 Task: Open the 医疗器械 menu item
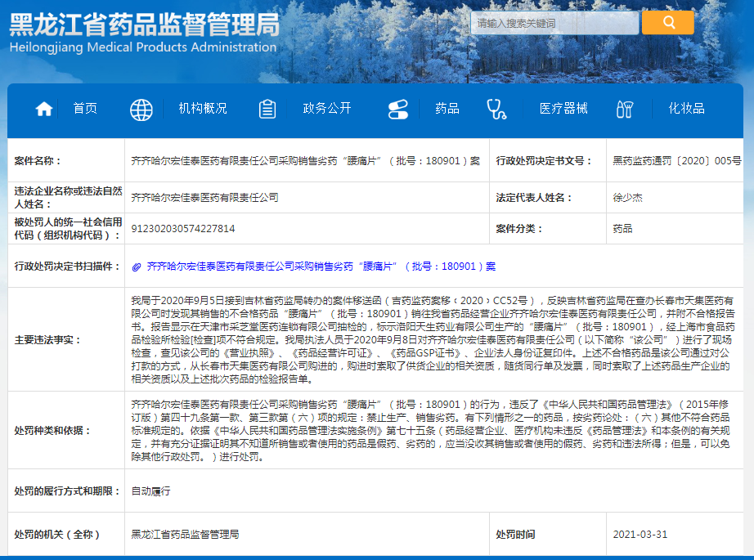point(563,108)
